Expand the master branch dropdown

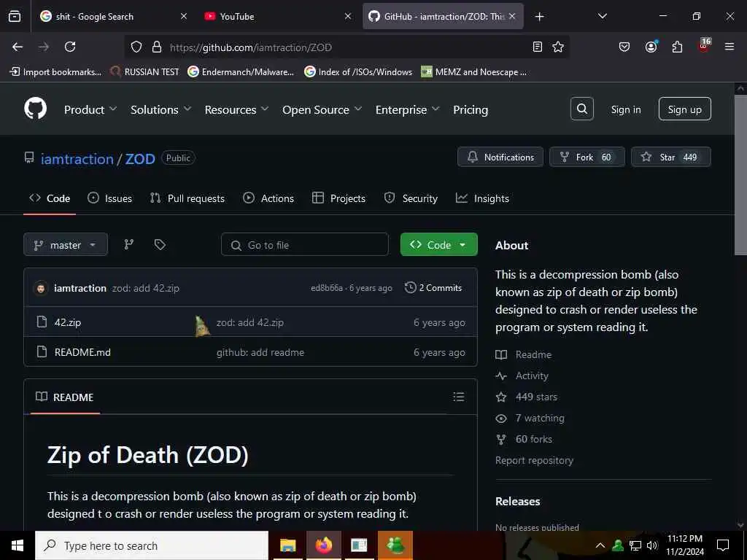pyautogui.click(x=66, y=245)
